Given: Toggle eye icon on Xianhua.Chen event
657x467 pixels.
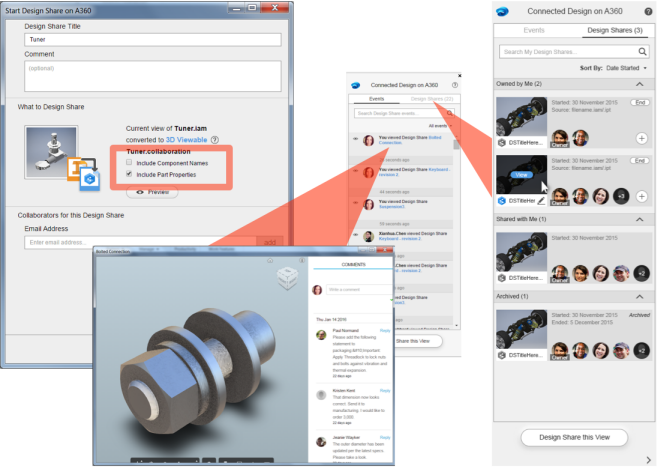Looking at the screenshot, I should (355, 235).
